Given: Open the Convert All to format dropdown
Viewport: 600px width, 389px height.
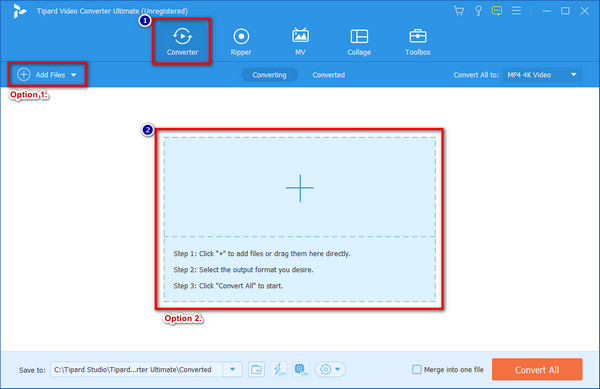Looking at the screenshot, I should point(542,75).
